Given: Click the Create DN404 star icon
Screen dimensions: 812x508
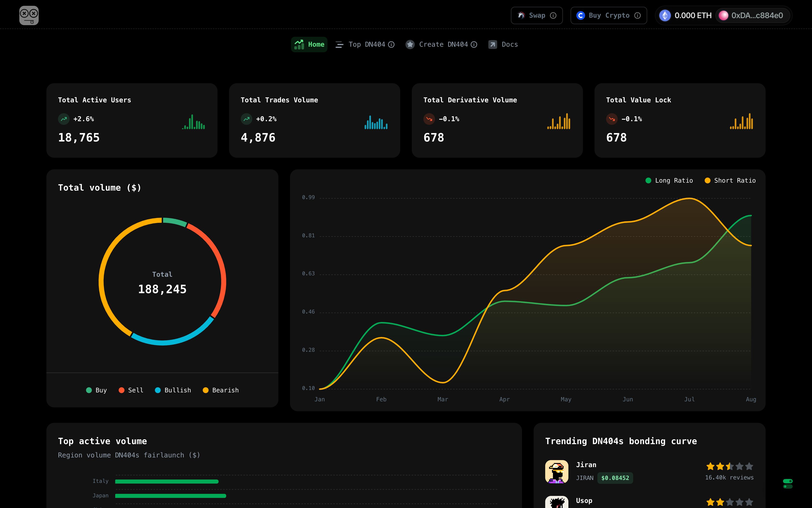Looking at the screenshot, I should (x=410, y=44).
